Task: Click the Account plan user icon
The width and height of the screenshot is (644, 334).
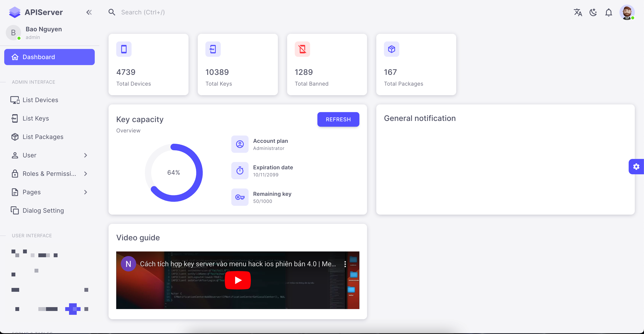Action: (x=240, y=144)
